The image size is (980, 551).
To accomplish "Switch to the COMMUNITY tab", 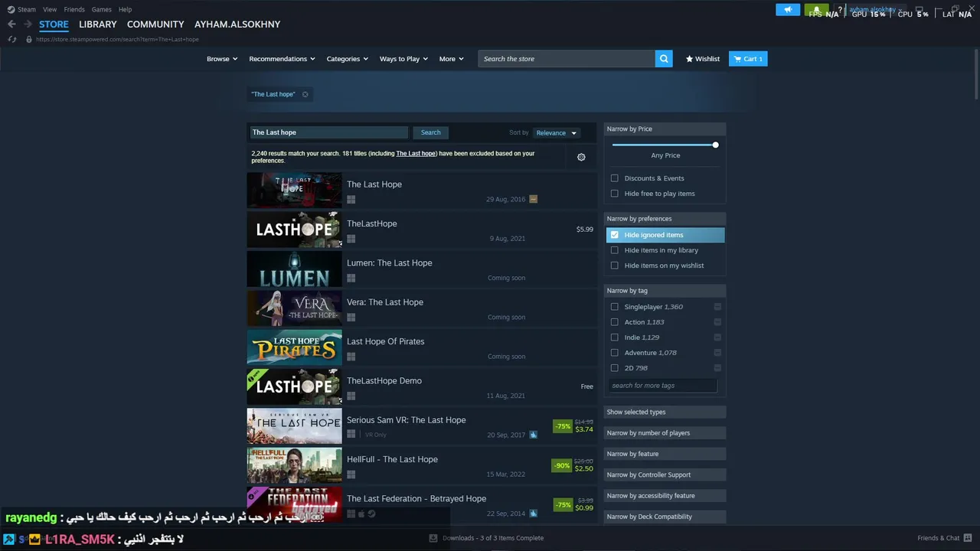I will 155,24.
